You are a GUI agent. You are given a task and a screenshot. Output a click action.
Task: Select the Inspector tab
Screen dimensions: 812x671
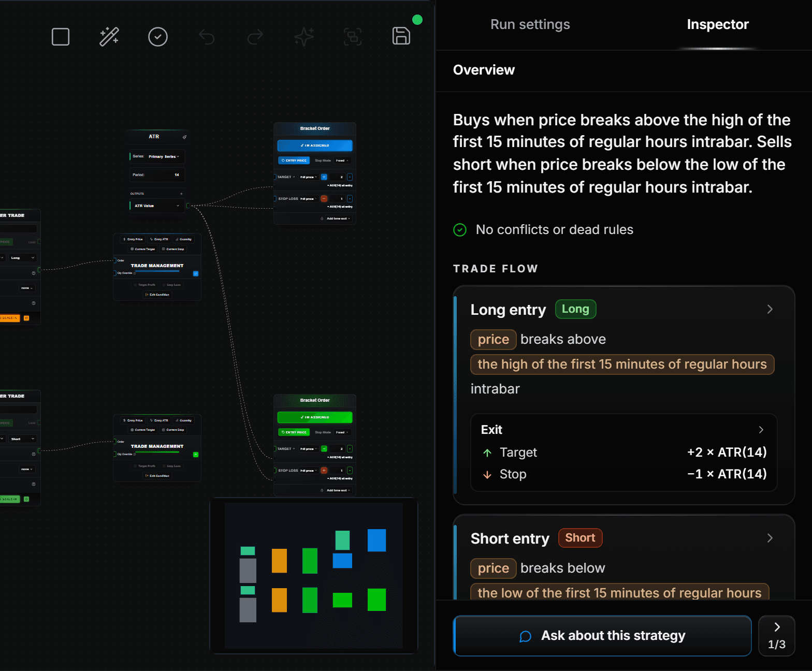pyautogui.click(x=718, y=24)
